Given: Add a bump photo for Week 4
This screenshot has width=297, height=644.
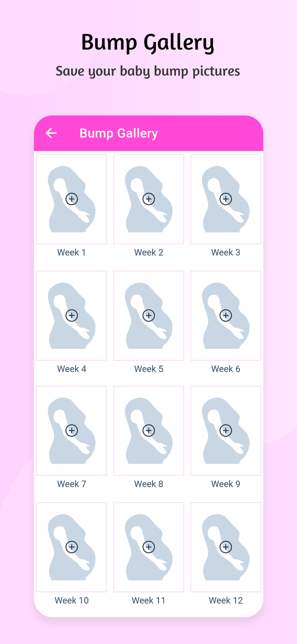Looking at the screenshot, I should 72,315.
